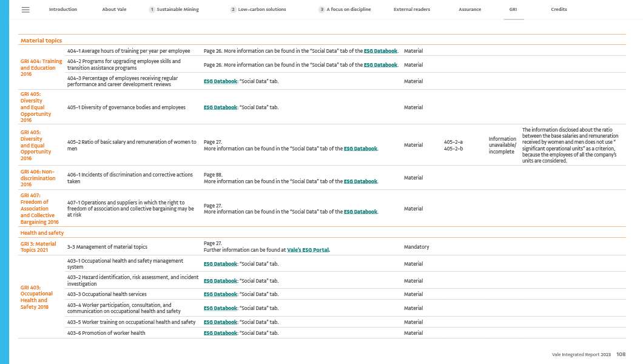Follow ESG Databook link in 406-1 row

(x=360, y=181)
